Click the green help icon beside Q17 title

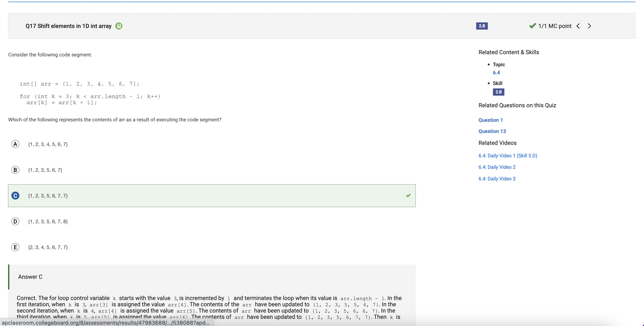point(119,26)
